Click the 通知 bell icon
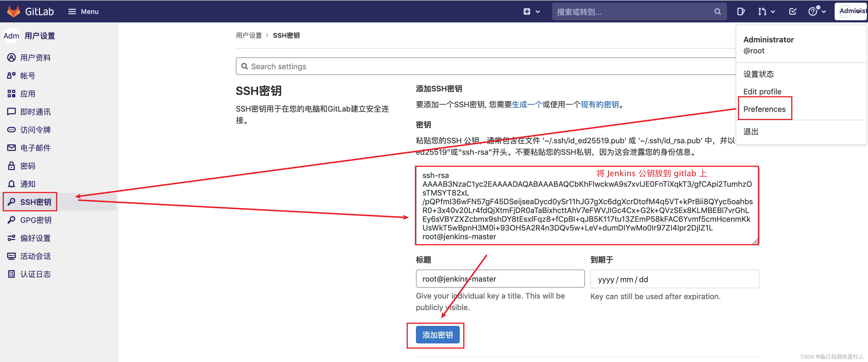868x362 pixels. 11,184
